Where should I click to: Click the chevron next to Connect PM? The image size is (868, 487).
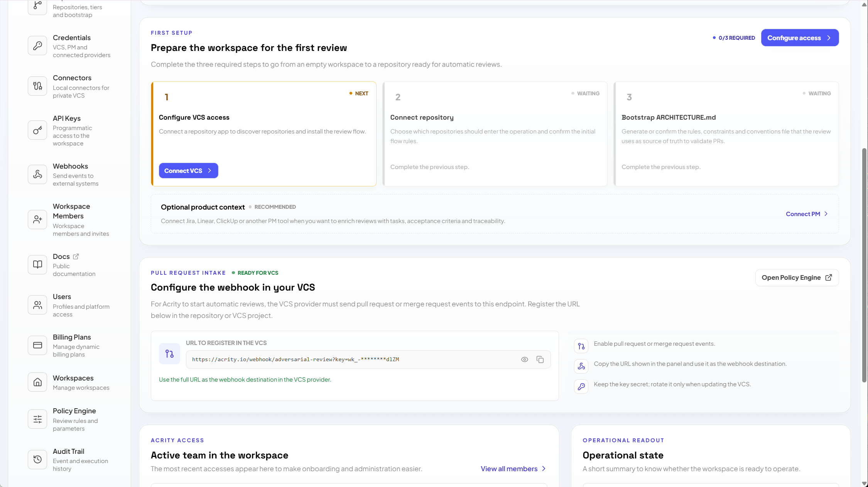(826, 214)
